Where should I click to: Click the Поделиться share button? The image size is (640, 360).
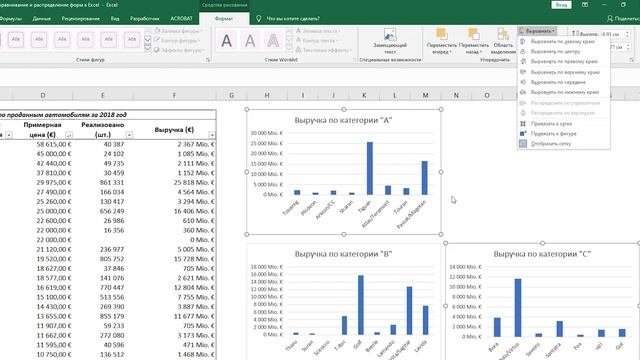point(623,19)
